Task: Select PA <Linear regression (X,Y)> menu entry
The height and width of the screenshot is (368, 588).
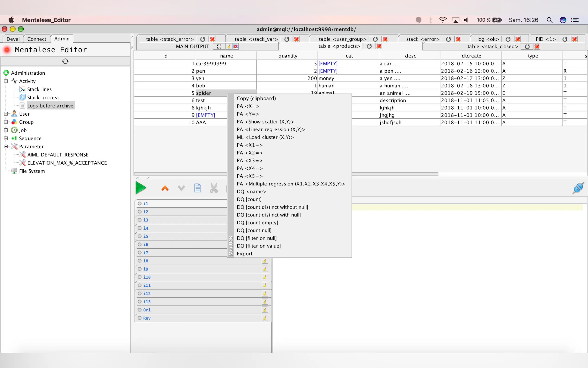Action: (x=271, y=130)
